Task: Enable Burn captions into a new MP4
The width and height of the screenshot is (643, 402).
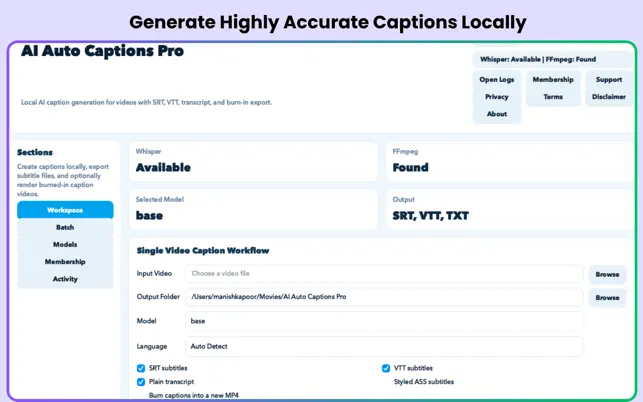Action: (x=194, y=395)
